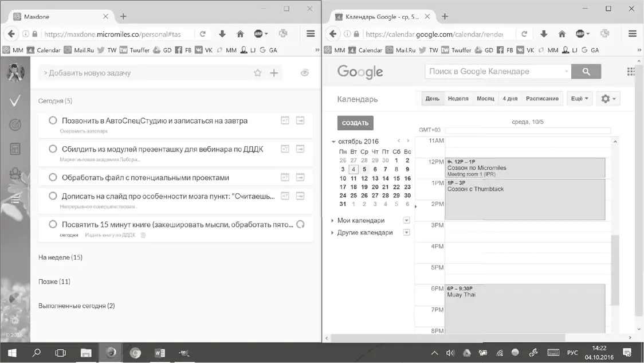Check off 'Сбилдить из модулей презенташку' task
Image resolution: width=644 pixels, height=363 pixels.
coord(53,149)
